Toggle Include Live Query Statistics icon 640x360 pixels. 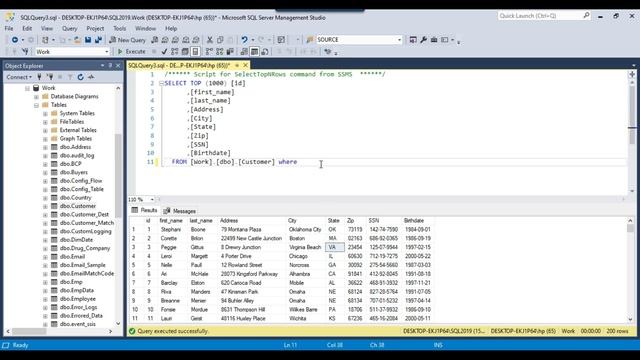click(x=220, y=51)
